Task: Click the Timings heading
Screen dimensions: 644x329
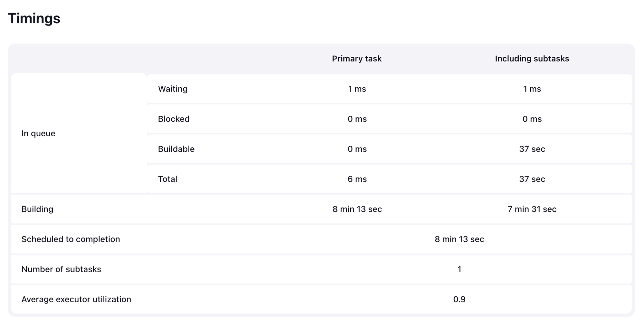Action: (x=34, y=18)
